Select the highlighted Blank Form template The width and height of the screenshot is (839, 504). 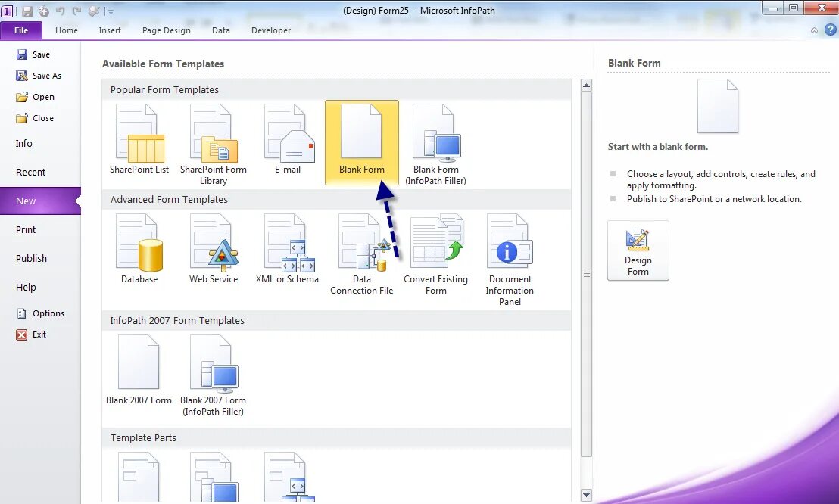coord(362,142)
